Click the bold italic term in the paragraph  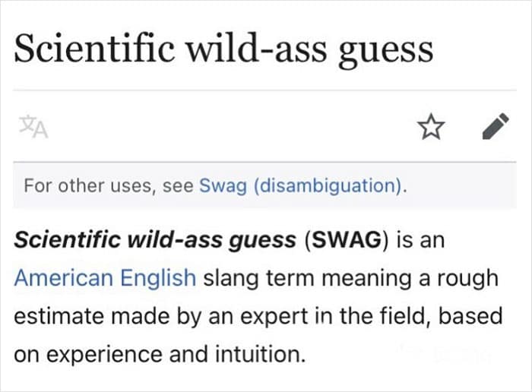[x=155, y=240]
